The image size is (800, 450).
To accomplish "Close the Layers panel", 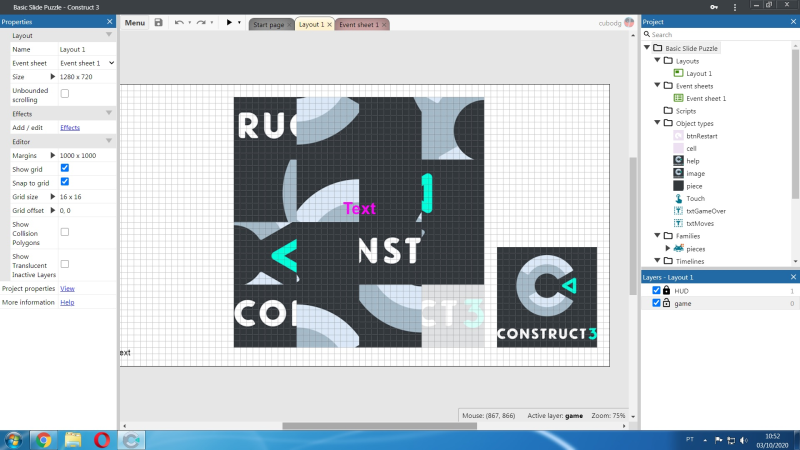I will tap(793, 277).
